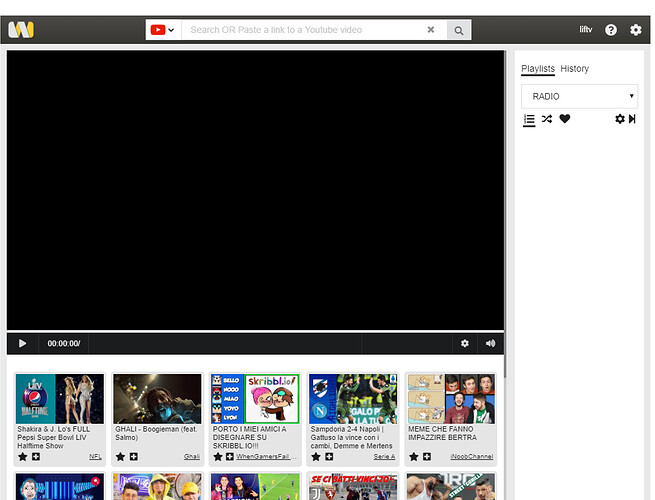Open the settings gear in the header
The width and height of the screenshot is (655, 500).
(636, 30)
